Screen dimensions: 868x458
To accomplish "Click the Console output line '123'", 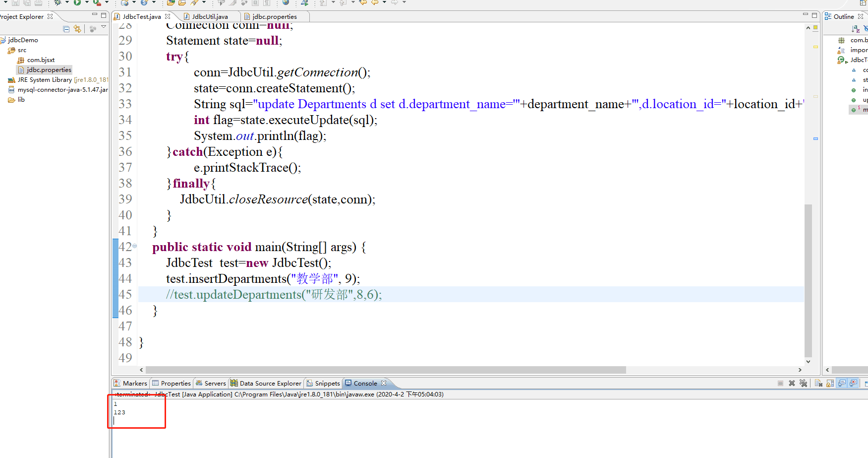I will tap(119, 412).
